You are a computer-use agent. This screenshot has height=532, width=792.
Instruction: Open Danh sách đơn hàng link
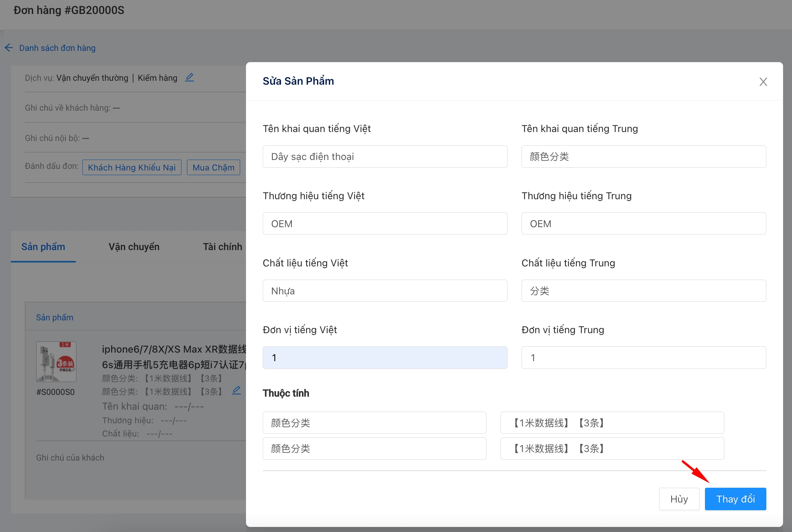point(57,48)
